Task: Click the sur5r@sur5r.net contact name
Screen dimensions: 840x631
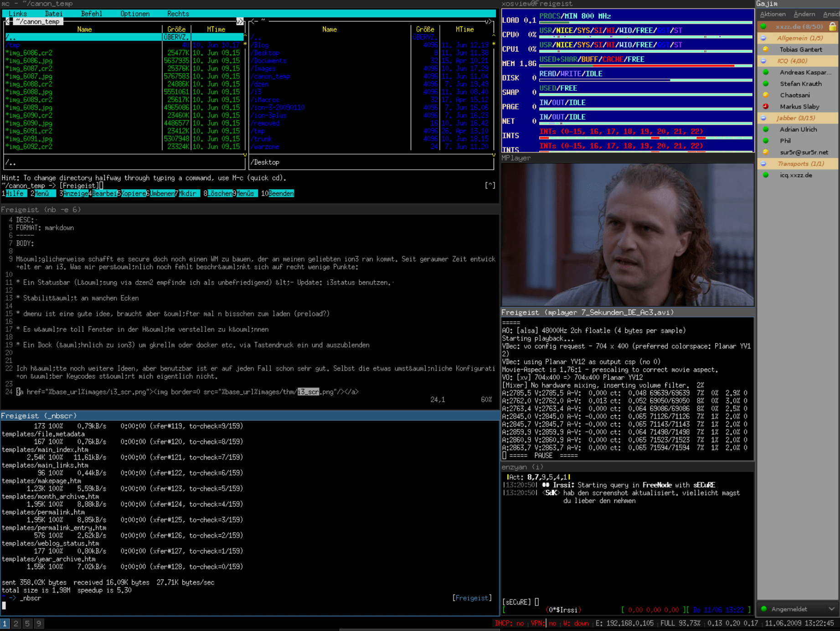Action: pyautogui.click(x=804, y=152)
